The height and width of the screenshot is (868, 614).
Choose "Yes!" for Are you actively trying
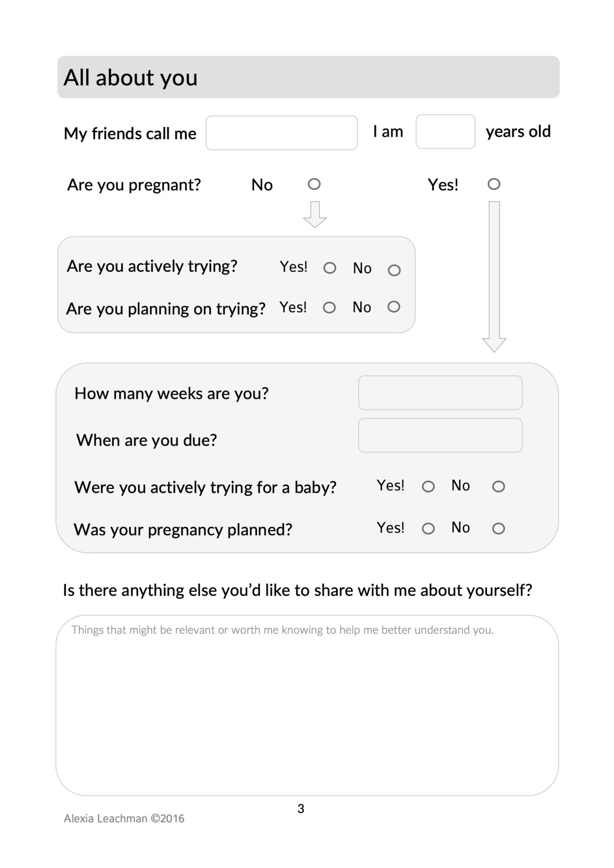[330, 268]
